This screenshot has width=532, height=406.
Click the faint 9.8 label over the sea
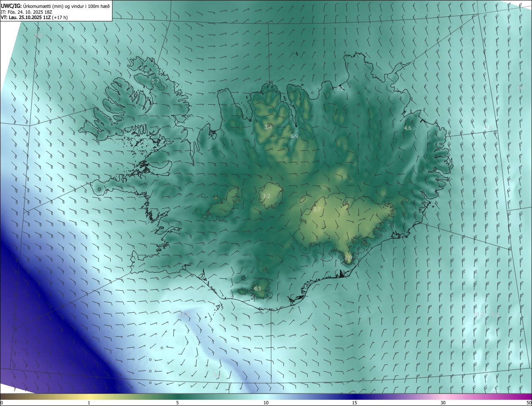tap(488, 128)
